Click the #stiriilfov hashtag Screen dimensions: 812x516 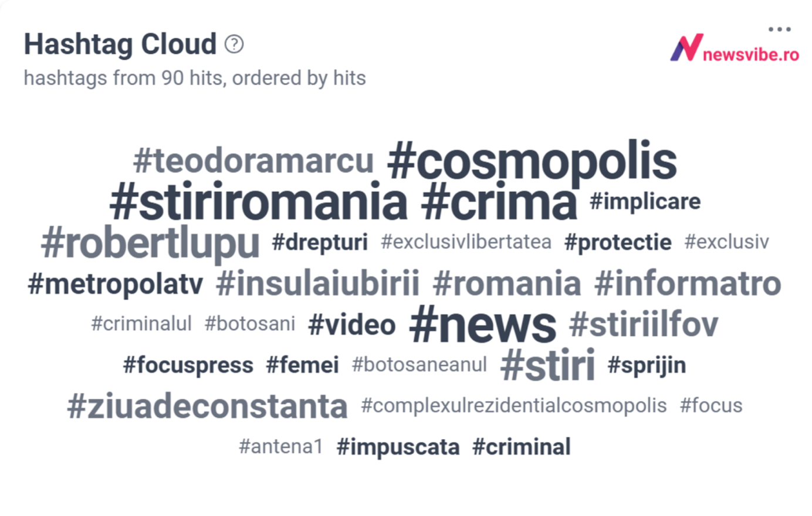pyautogui.click(x=644, y=324)
